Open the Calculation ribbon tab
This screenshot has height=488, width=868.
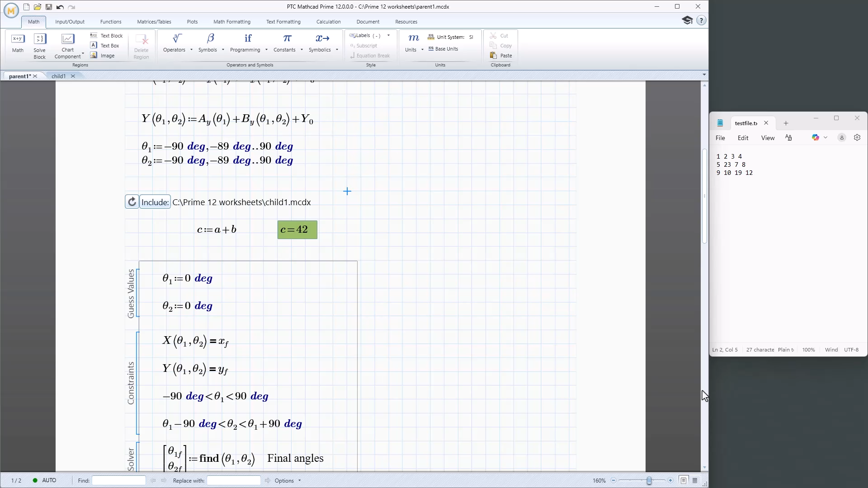(329, 22)
